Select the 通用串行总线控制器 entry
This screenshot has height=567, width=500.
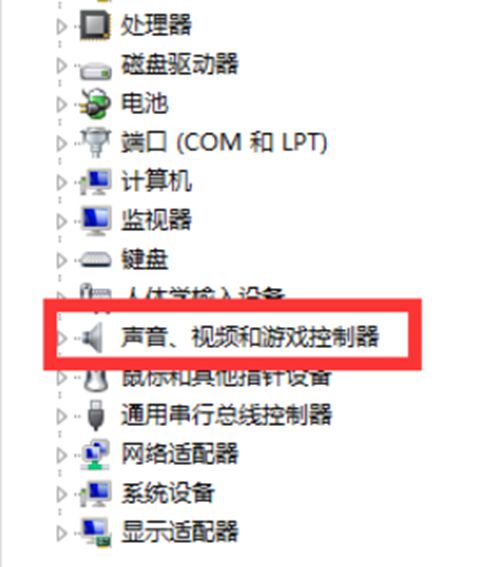[226, 415]
